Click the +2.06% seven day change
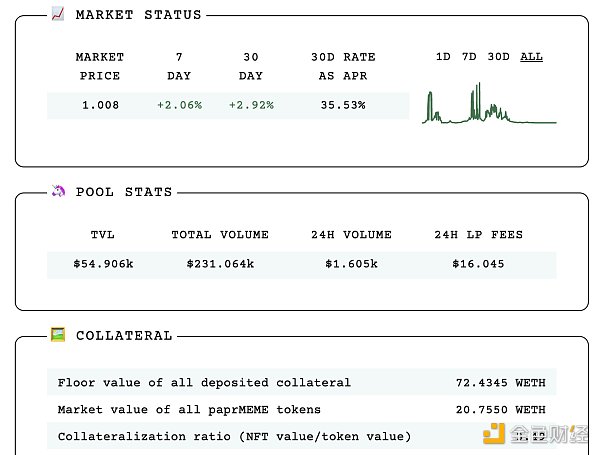Image resolution: width=600 pixels, height=455 pixels. (x=180, y=105)
